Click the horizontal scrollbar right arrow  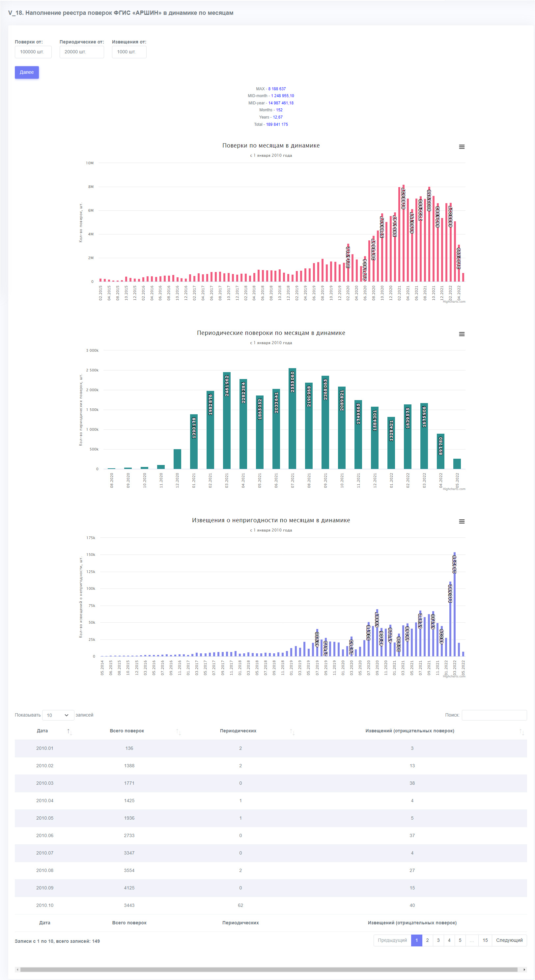(524, 969)
